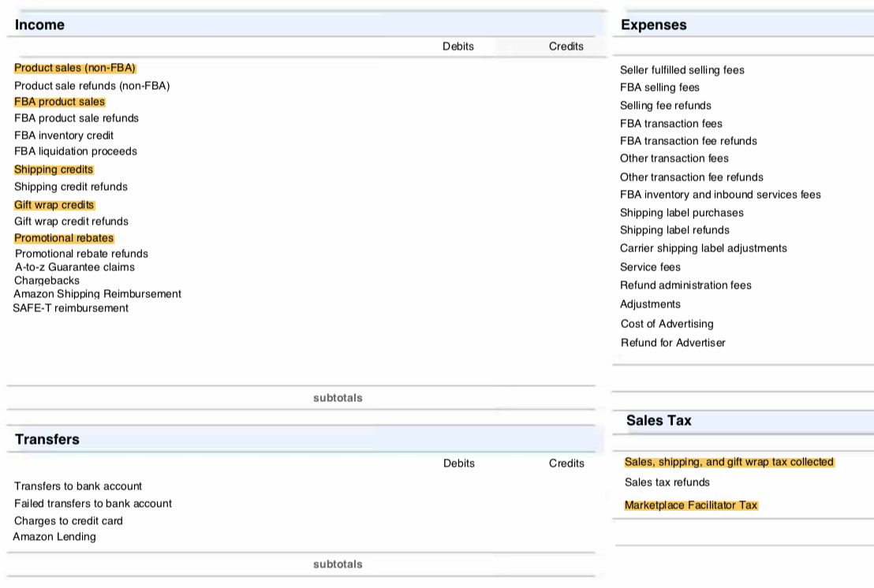The width and height of the screenshot is (874, 588).
Task: Select the Service fees row
Action: pyautogui.click(x=650, y=267)
